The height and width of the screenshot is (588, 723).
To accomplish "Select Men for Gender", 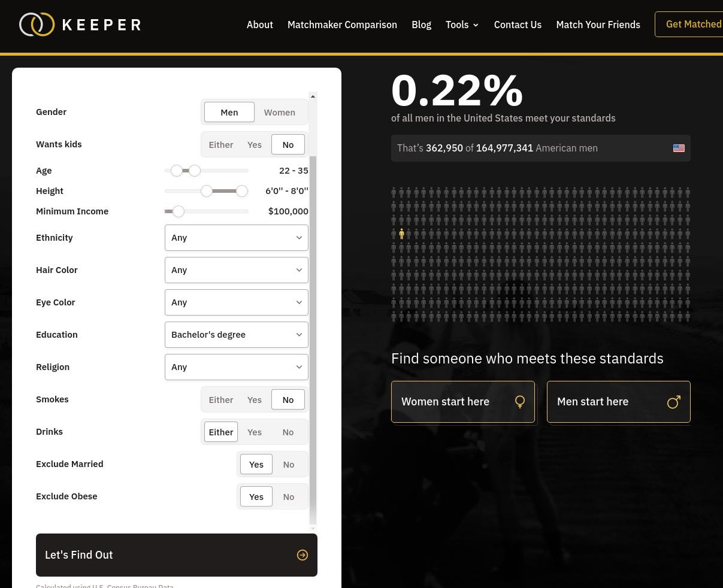I will pyautogui.click(x=229, y=112).
